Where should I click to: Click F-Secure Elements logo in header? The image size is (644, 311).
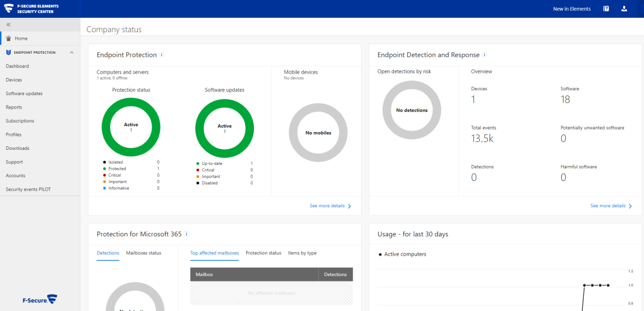(x=32, y=9)
